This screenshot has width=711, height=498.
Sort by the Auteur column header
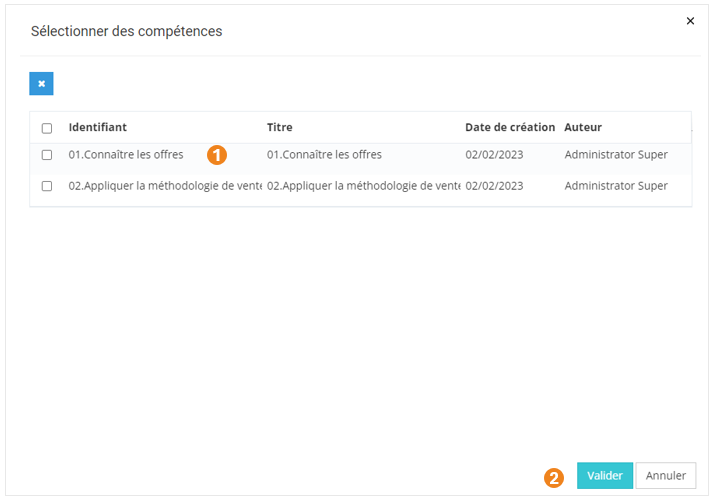(x=583, y=127)
